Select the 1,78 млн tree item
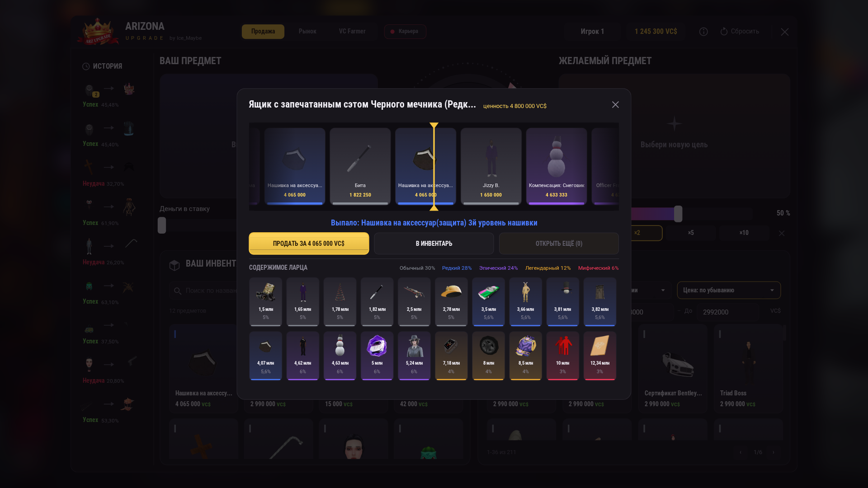 [340, 302]
